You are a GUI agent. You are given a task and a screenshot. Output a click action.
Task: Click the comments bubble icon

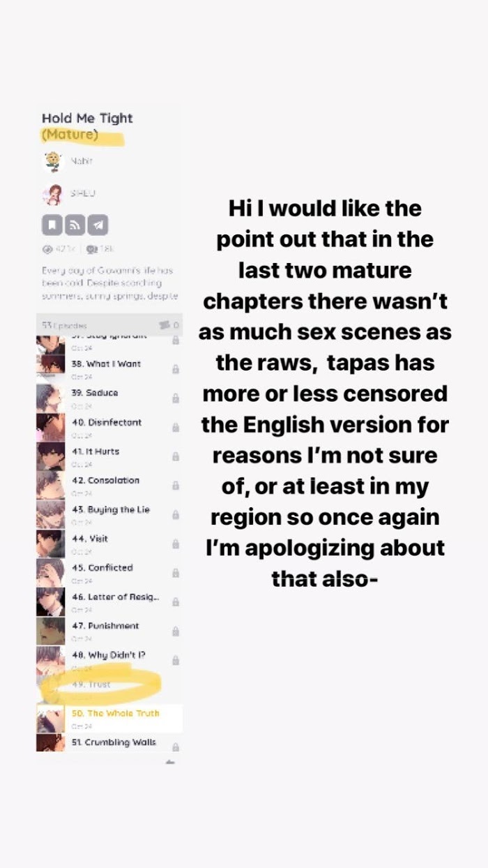point(91,249)
